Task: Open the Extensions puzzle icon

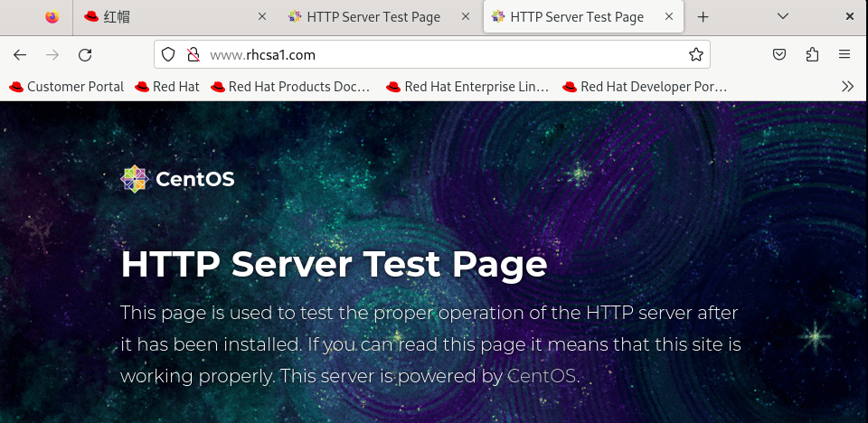Action: pos(812,54)
